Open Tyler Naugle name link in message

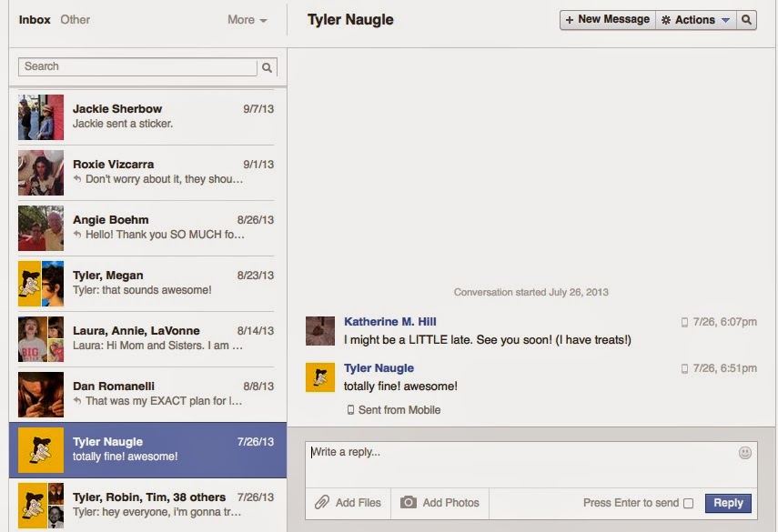pyautogui.click(x=379, y=368)
